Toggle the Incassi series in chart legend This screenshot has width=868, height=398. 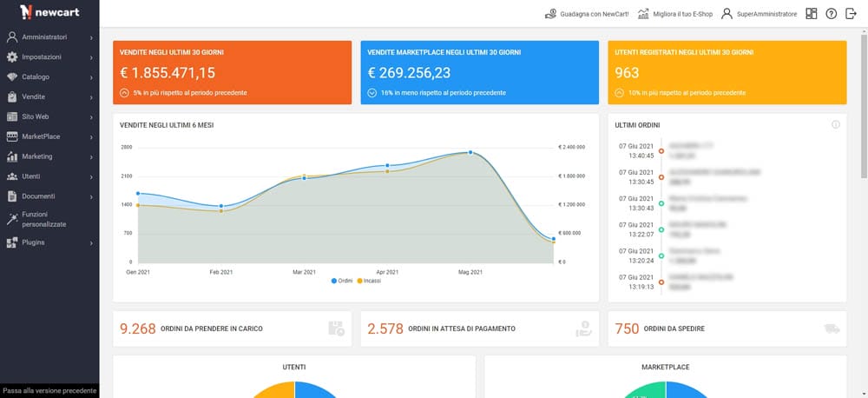tap(369, 281)
